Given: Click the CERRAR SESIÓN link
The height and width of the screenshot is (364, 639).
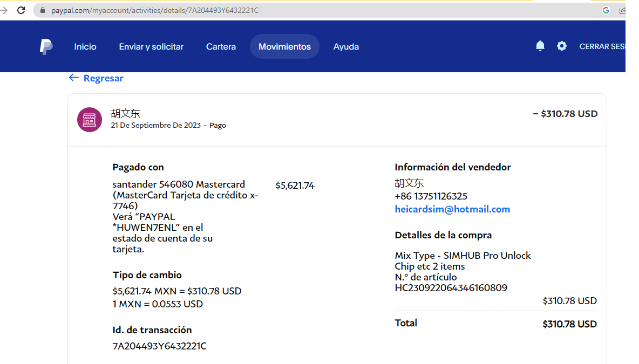Looking at the screenshot, I should coord(602,46).
